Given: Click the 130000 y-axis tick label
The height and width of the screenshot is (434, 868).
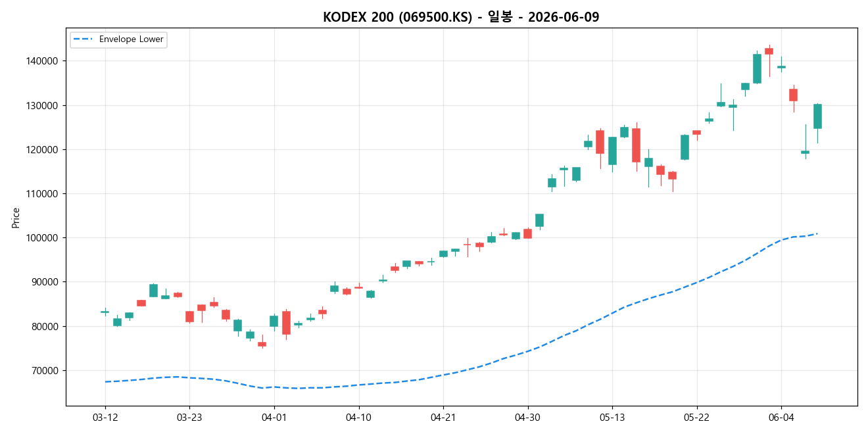Looking at the screenshot, I should click(x=43, y=105).
